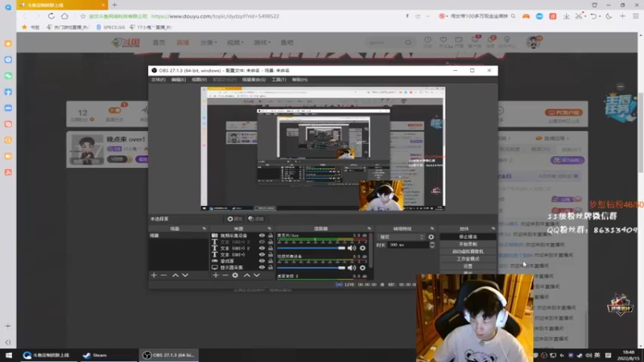
Task: Remove scene using minus icon in Scenes panel
Action: (163, 275)
